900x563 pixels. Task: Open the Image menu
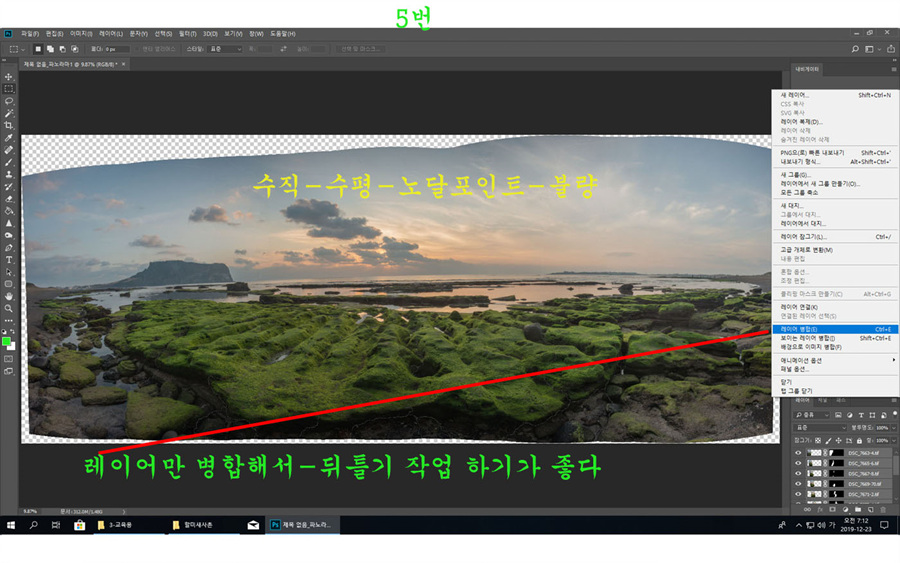(82, 34)
